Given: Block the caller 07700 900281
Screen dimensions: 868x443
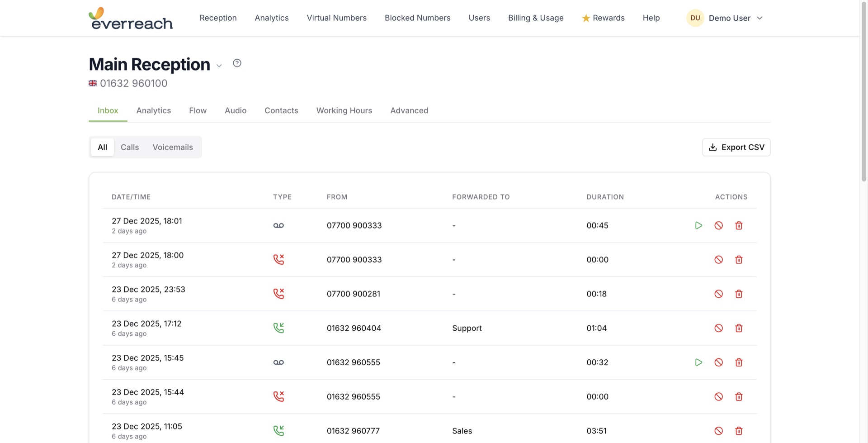Looking at the screenshot, I should point(719,294).
